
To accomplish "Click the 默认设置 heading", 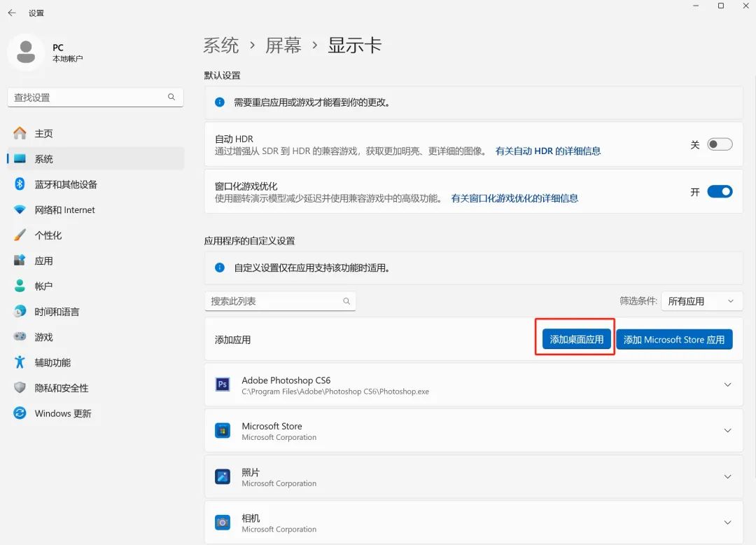I will point(223,75).
